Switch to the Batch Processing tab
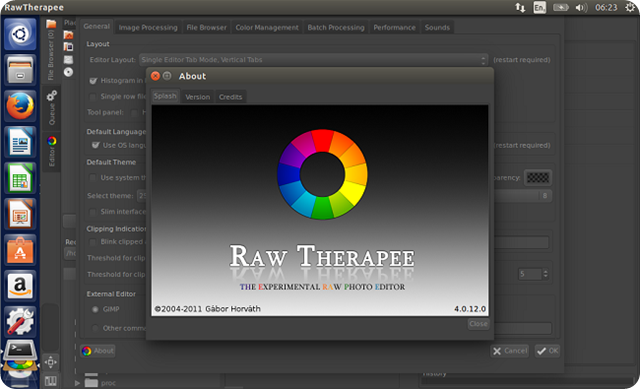 (336, 27)
